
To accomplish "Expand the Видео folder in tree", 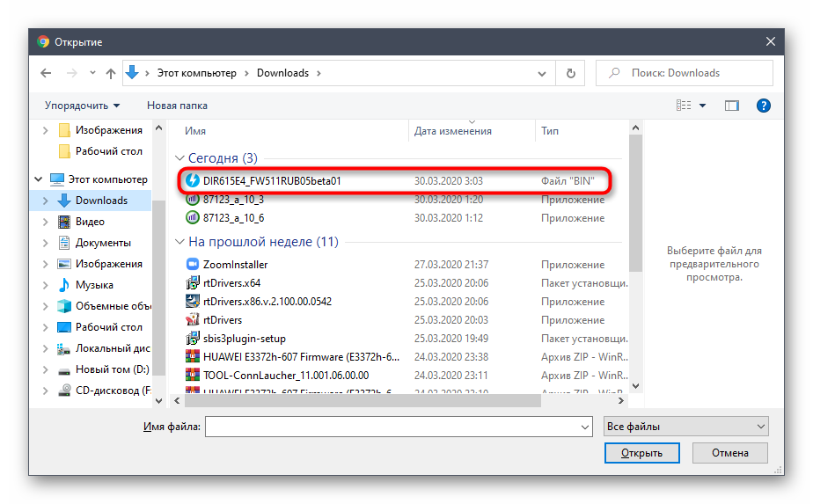I will click(46, 222).
